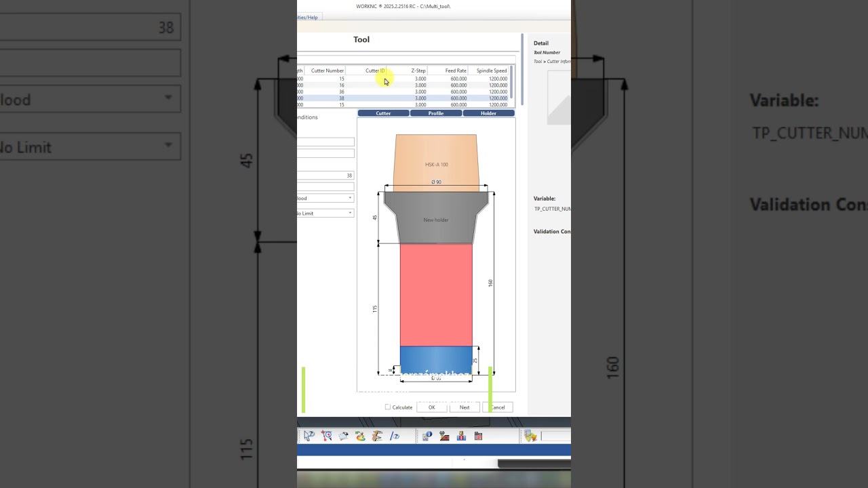Switch to the Cutter tab
The height and width of the screenshot is (488, 868).
(383, 113)
